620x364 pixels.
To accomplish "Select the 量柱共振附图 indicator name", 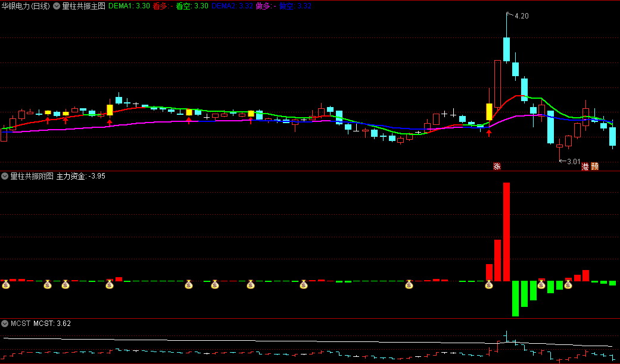I will 32,176.
